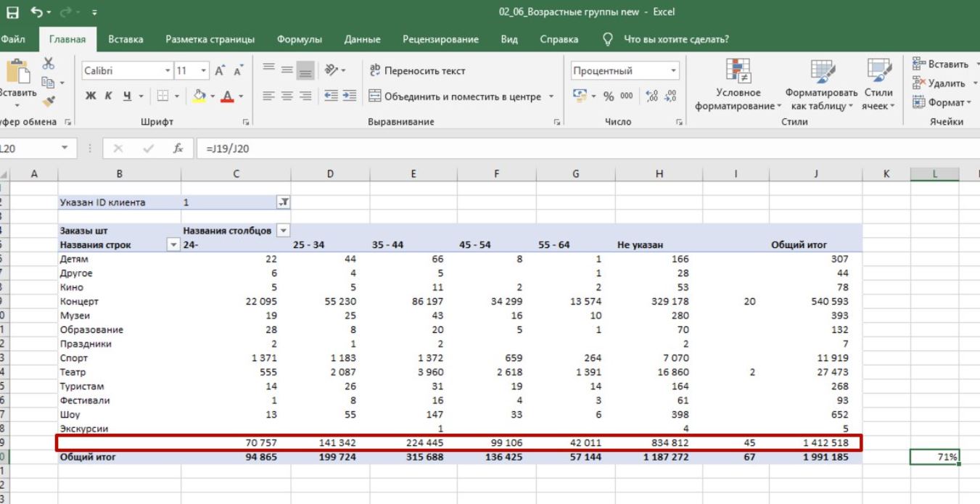Switch to the Формулы tab

tap(299, 39)
